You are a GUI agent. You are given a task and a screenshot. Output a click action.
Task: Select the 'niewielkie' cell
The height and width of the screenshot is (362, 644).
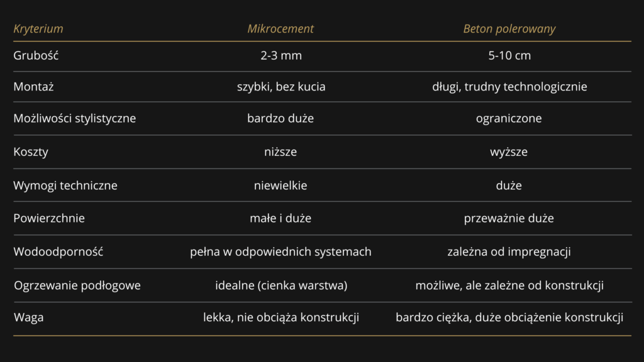point(280,185)
